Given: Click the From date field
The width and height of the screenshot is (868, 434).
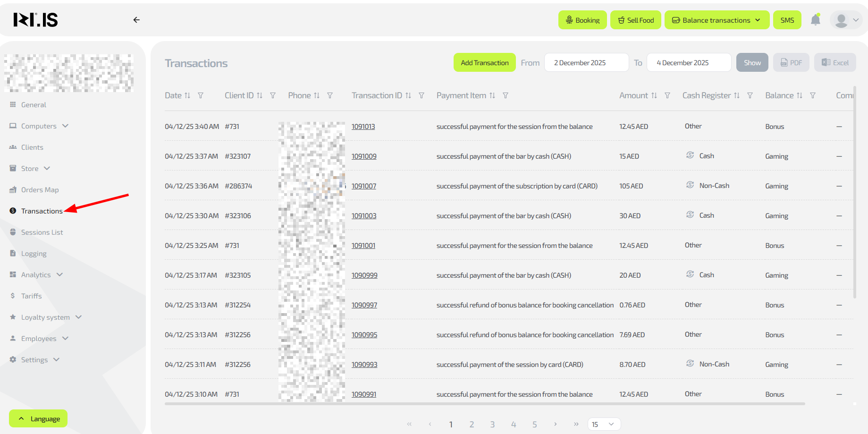Looking at the screenshot, I should click(586, 63).
